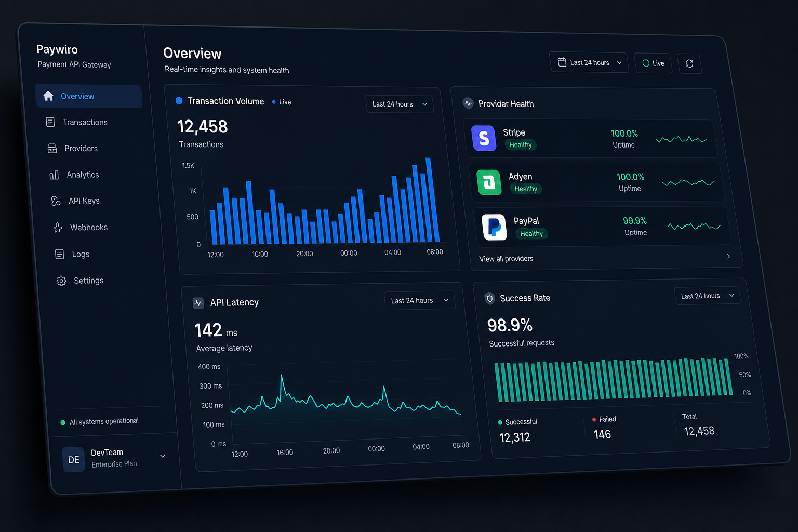The width and height of the screenshot is (798, 532).
Task: Click PayPal 99.9% uptime value
Action: (635, 221)
